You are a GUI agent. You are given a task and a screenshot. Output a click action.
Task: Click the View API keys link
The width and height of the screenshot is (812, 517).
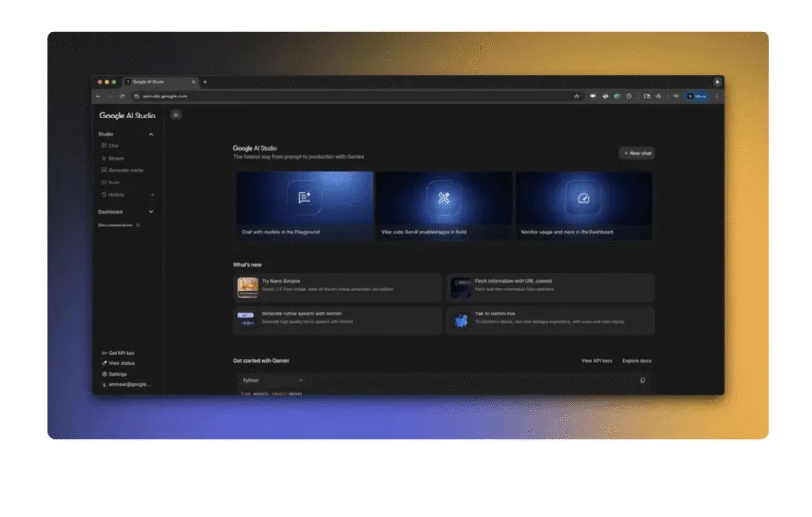(x=597, y=361)
